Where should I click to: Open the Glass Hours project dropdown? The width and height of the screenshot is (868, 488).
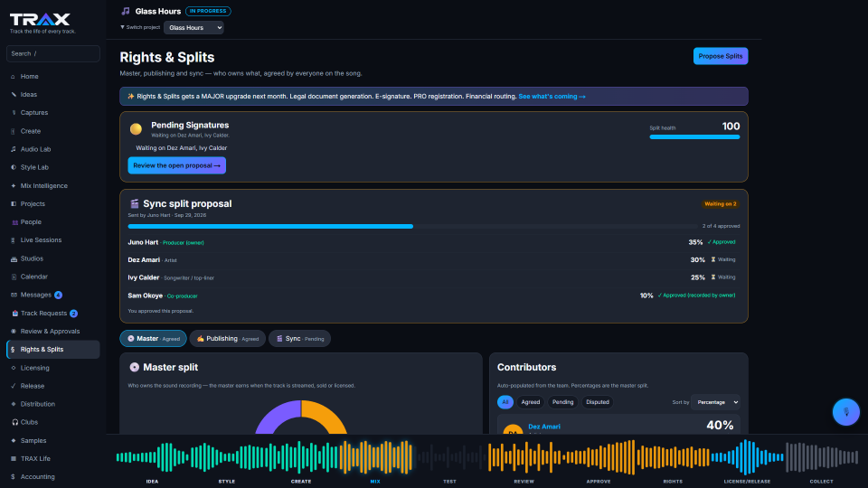pos(193,28)
